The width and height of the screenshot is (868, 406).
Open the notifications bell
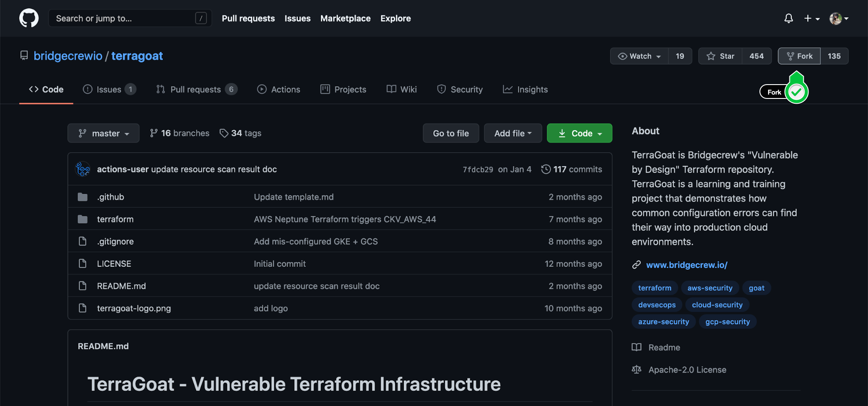(x=789, y=18)
